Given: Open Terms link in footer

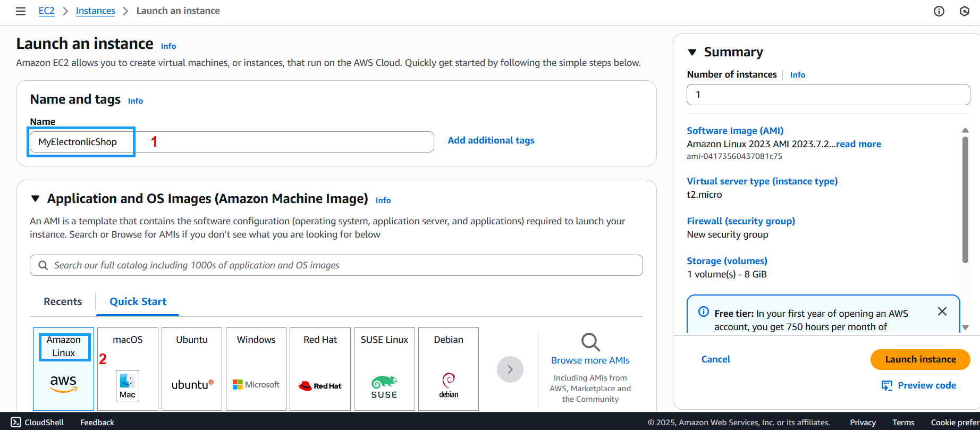Looking at the screenshot, I should tap(903, 423).
